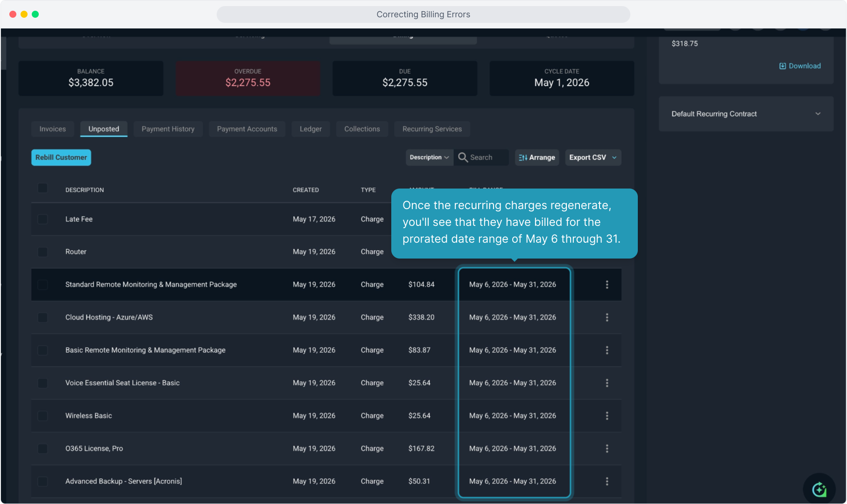Click the Correcting Billing Errors title bar
Image resolution: width=847 pixels, height=504 pixels.
(423, 14)
